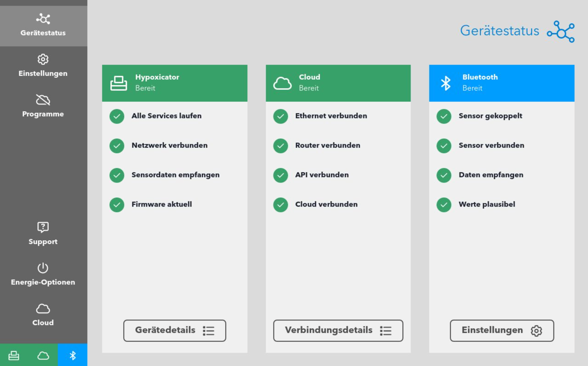Click the cloud status icon in bottom bar
The width and height of the screenshot is (588, 366).
[x=43, y=355]
